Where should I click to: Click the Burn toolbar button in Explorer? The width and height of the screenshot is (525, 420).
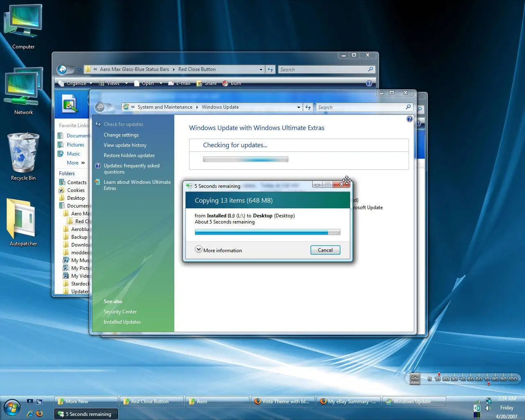coord(232,83)
